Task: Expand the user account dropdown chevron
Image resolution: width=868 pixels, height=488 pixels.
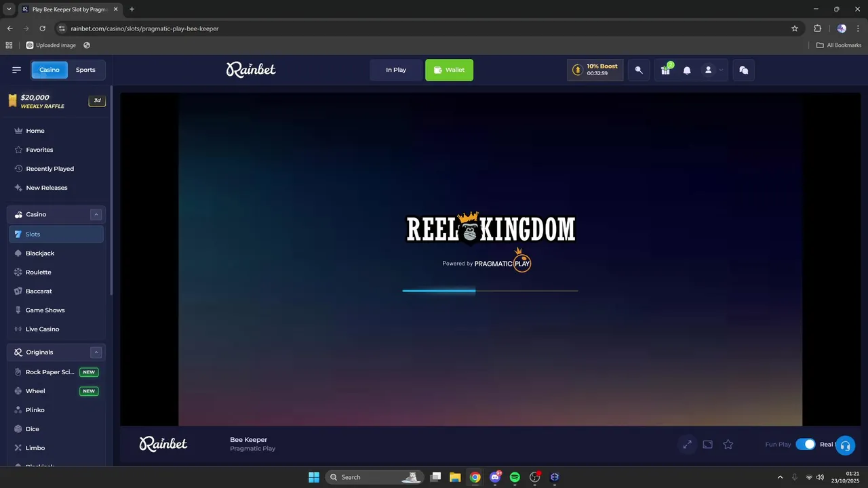Action: (x=721, y=70)
